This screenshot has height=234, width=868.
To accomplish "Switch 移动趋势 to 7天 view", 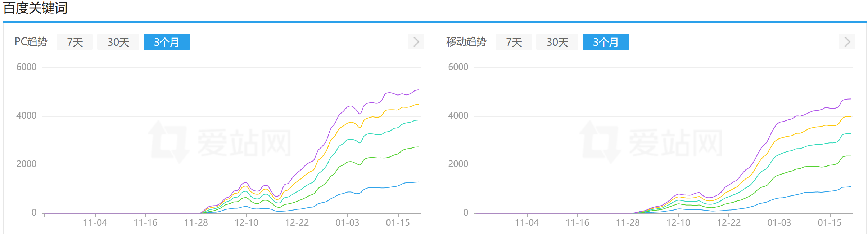I will (x=514, y=42).
